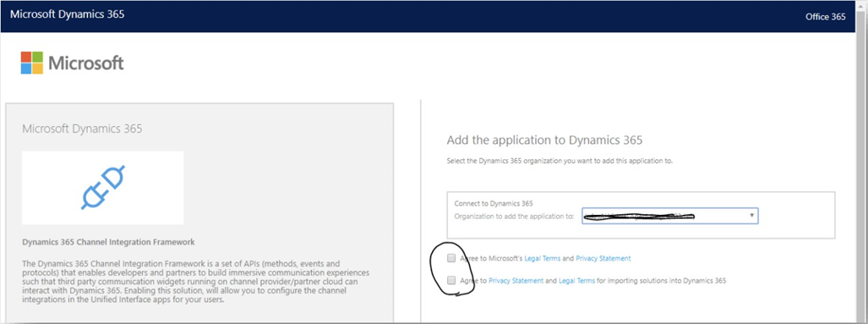Viewport: 868px width, 324px height.
Task: Click the blue plug connector icon
Action: pos(103,187)
